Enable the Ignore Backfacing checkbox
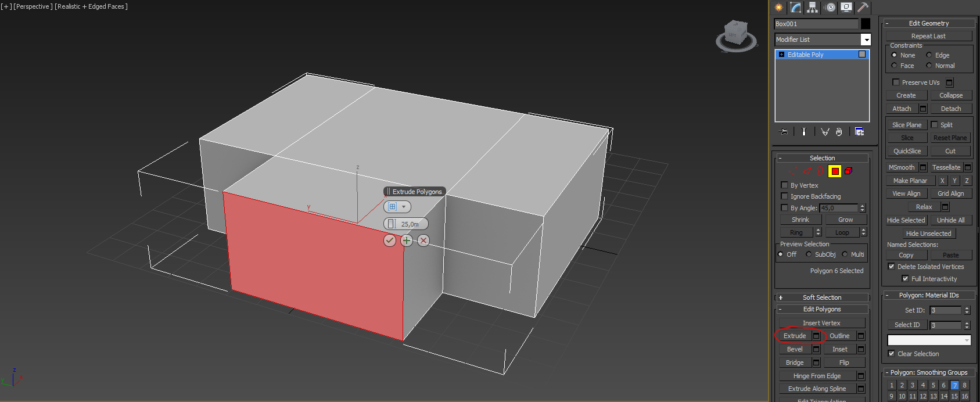 point(784,196)
